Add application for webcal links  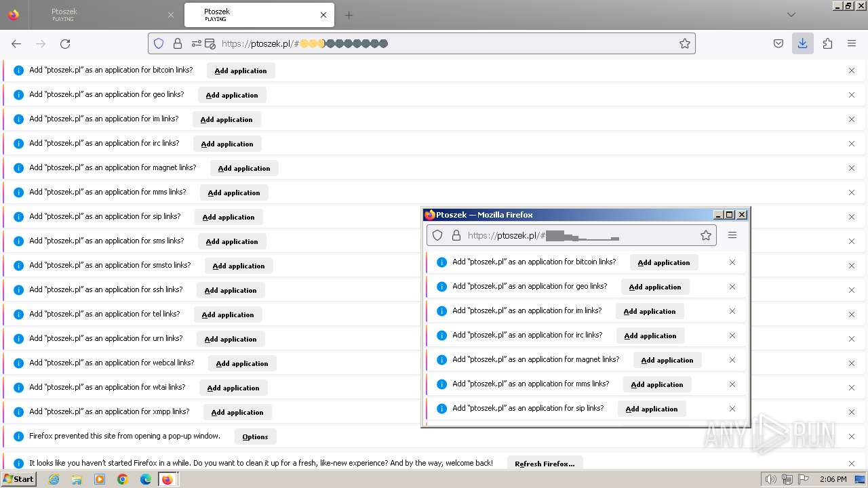point(242,363)
